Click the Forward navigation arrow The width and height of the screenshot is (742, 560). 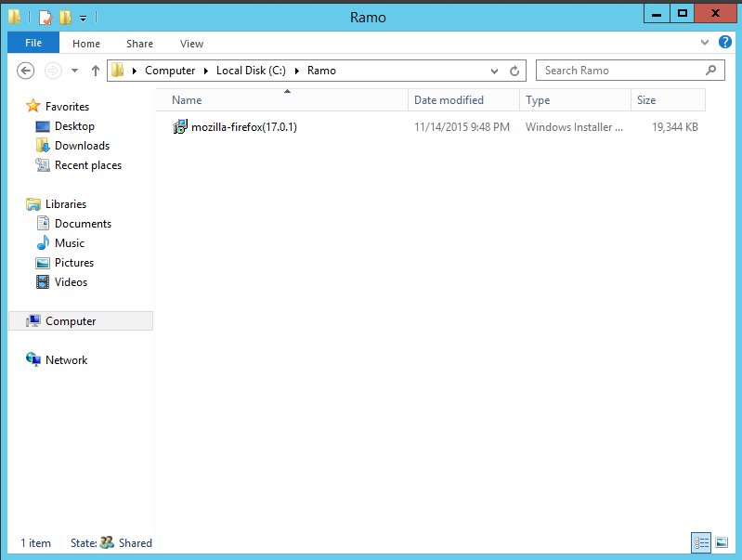click(x=53, y=71)
